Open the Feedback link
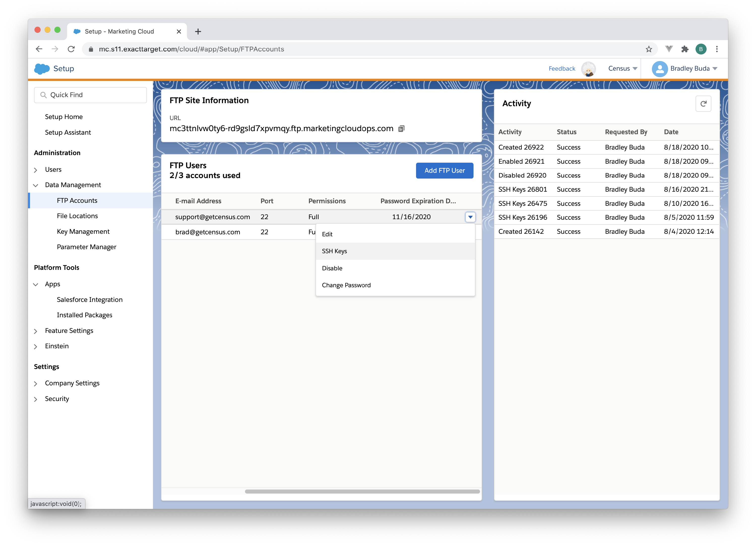Screen dimensions: 756x546 coord(562,69)
